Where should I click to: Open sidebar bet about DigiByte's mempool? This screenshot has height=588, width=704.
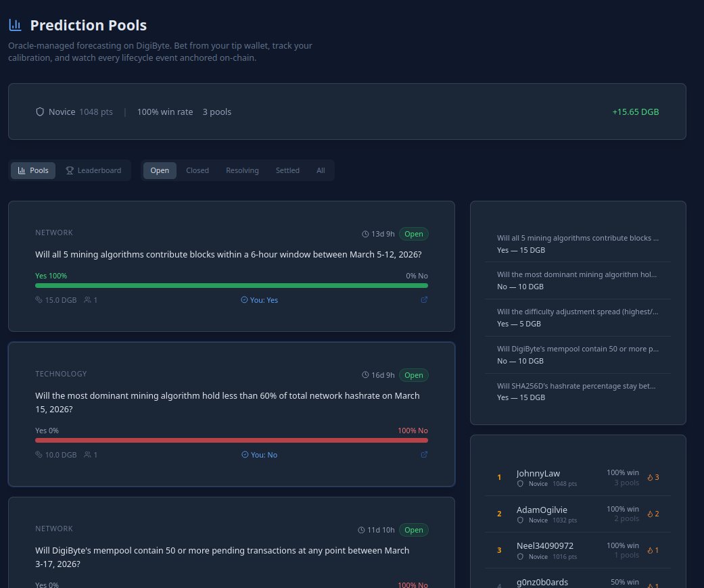(x=578, y=355)
